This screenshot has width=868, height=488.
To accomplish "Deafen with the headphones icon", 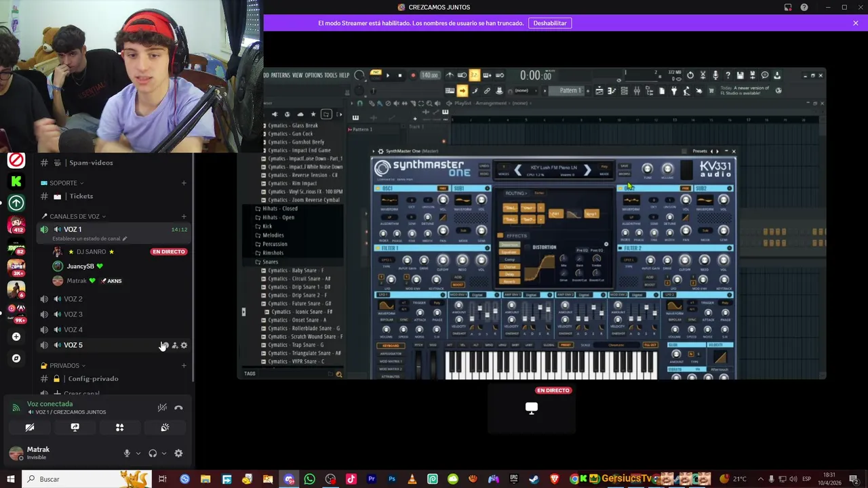I will coord(153,453).
